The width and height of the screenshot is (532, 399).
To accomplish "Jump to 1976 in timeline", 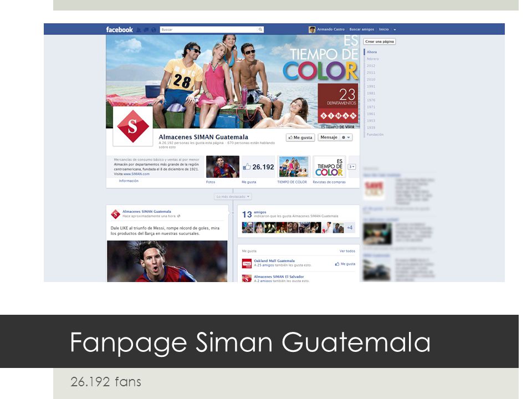I will (x=371, y=100).
